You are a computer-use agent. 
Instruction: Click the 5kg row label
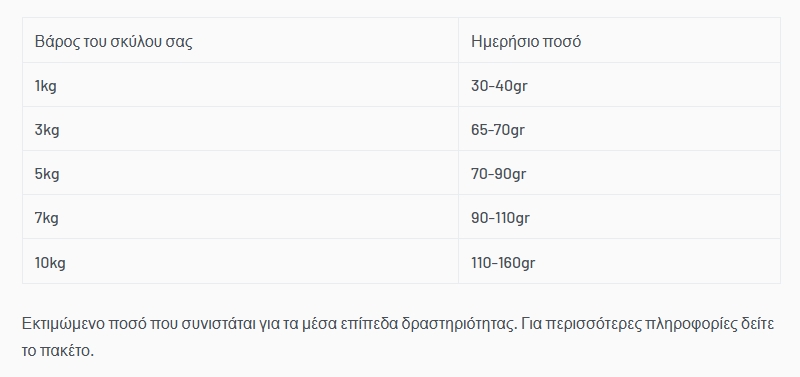pos(47,173)
